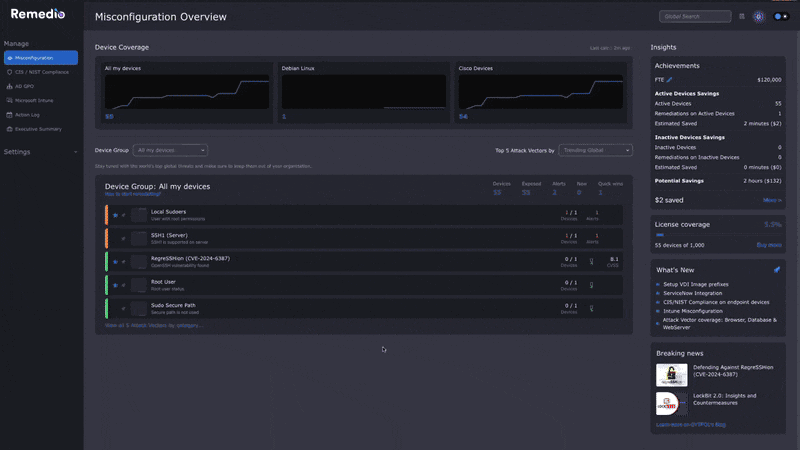Screen dimensions: 800x450
Task: Click the Quick wins count in the group header
Action: click(x=601, y=192)
